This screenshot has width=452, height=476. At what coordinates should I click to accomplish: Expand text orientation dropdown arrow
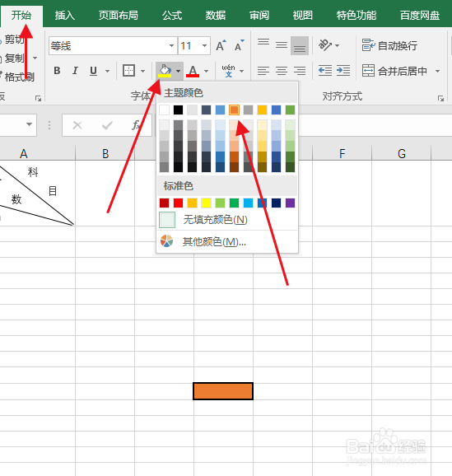(337, 45)
